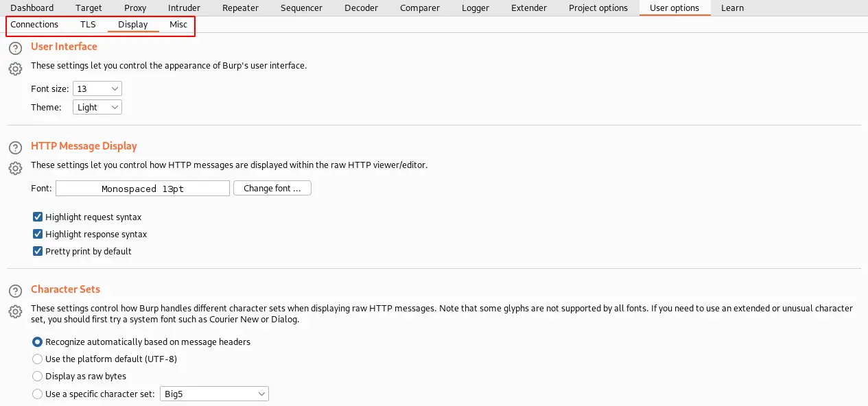Open the Theme dropdown set to Light
Viewport: 868px width, 406px height.
coord(97,107)
